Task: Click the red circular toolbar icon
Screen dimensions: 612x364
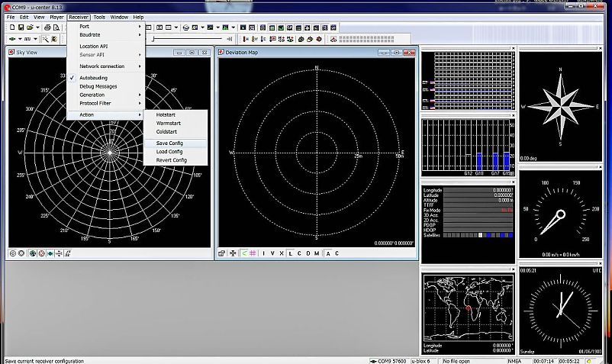Action: tap(319, 39)
